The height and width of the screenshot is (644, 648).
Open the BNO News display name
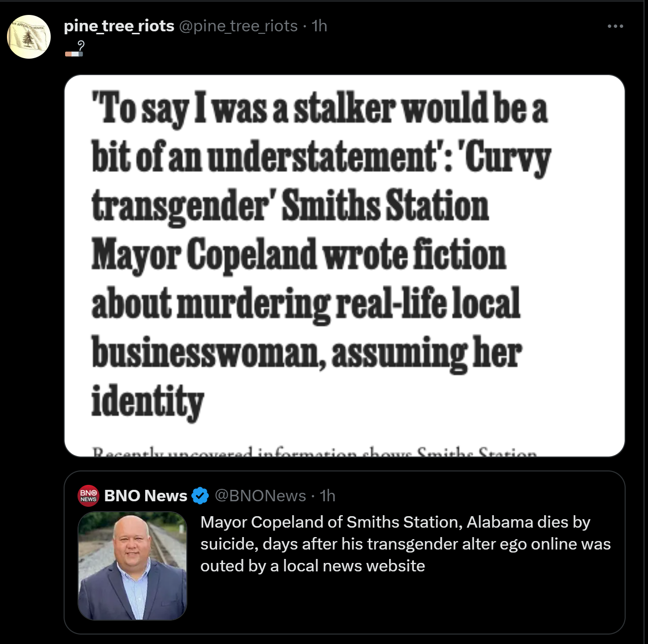pyautogui.click(x=146, y=496)
